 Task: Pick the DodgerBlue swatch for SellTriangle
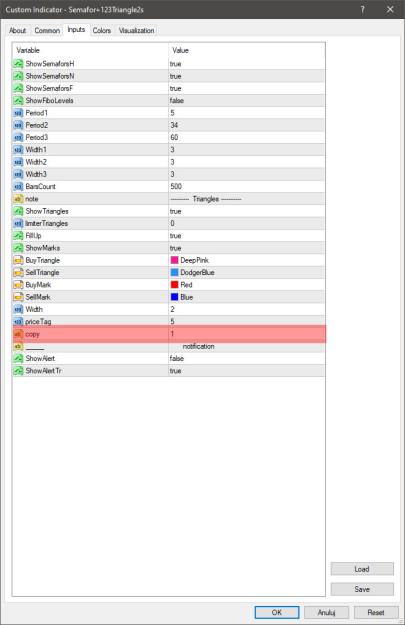[174, 272]
